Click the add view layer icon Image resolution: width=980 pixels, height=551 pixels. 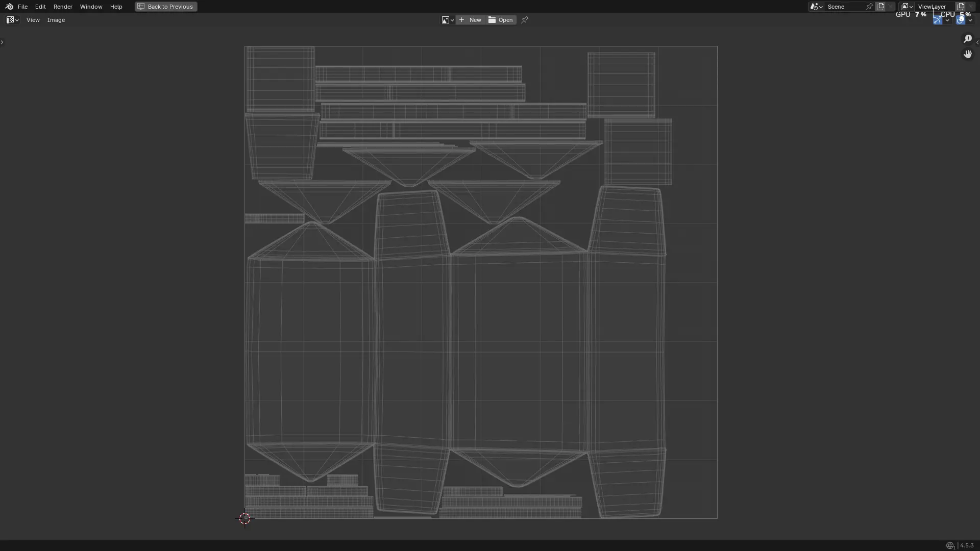961,7
